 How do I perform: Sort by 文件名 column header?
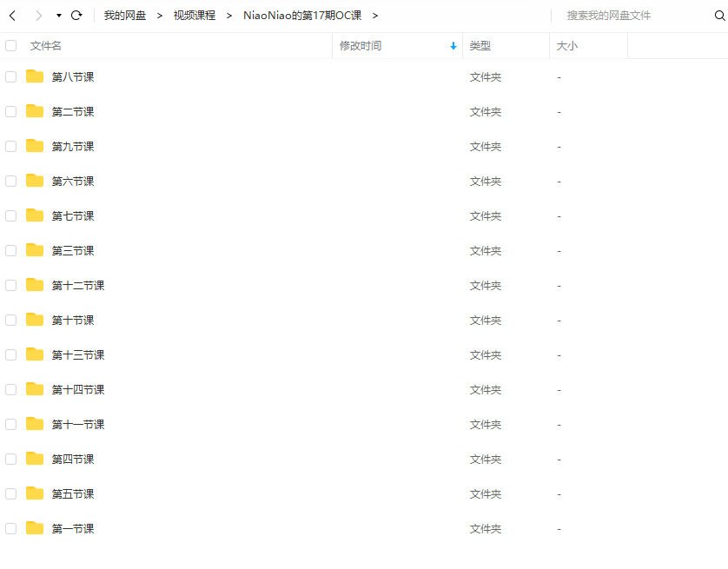[46, 46]
